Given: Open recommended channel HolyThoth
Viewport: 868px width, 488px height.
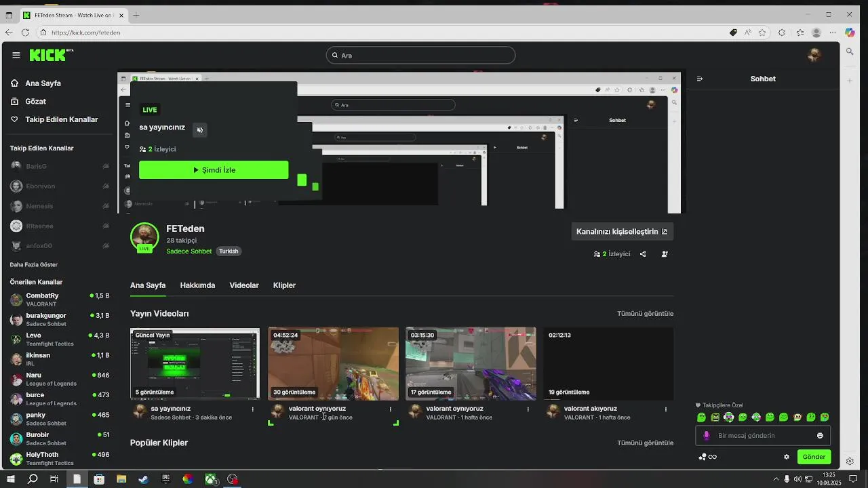Looking at the screenshot, I should (60, 459).
